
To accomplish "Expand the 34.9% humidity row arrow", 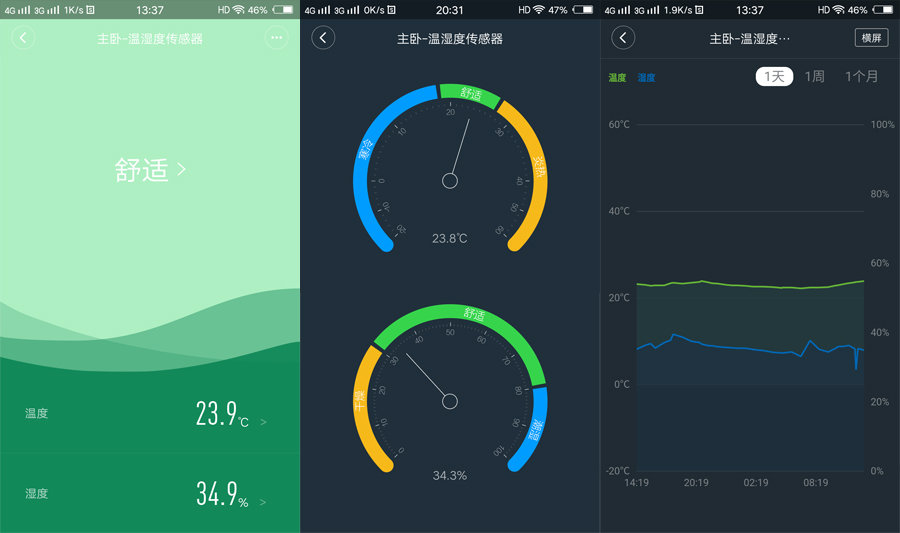I will 263,502.
